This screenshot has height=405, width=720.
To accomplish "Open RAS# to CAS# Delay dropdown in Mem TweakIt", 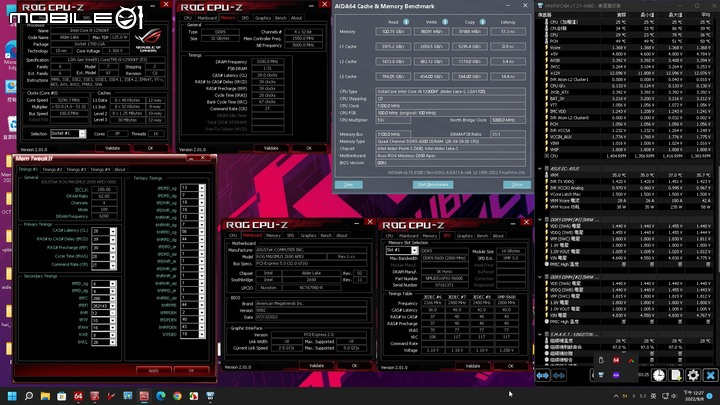I will [112, 240].
